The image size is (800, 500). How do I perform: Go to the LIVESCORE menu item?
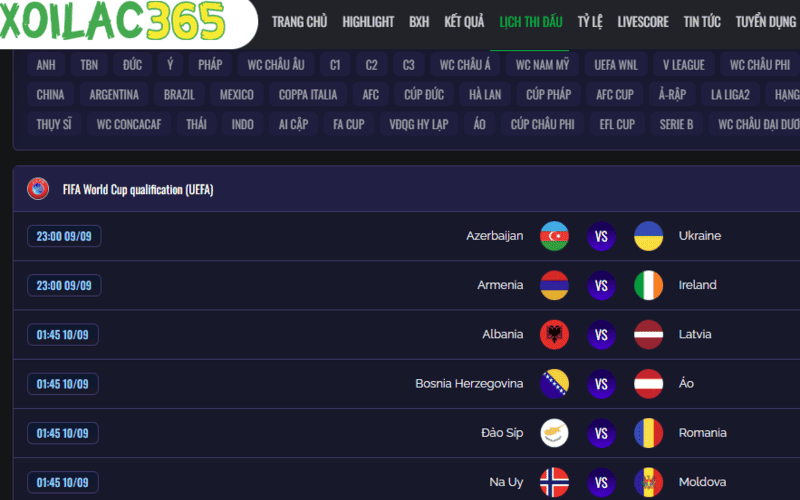click(643, 22)
